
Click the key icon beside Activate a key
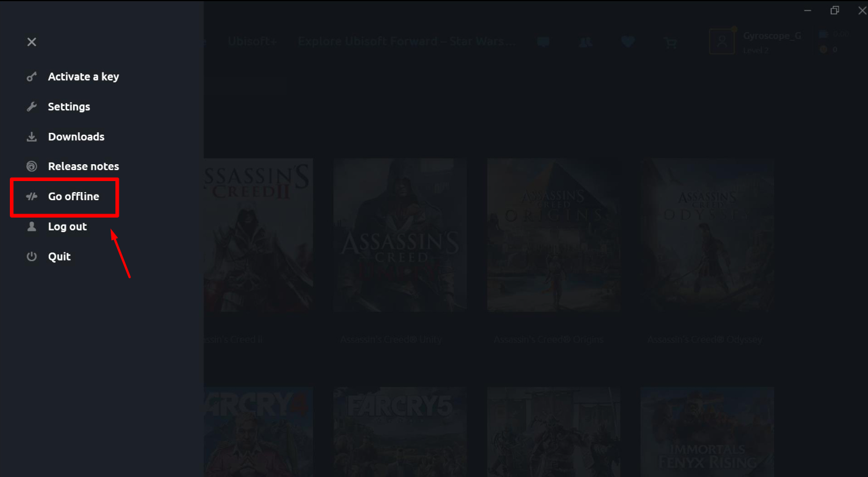(x=32, y=77)
